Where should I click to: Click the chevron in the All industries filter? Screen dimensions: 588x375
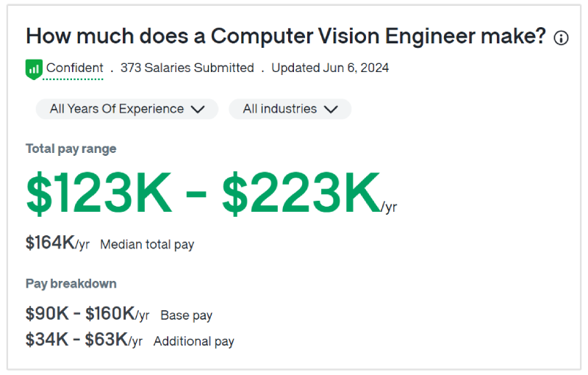point(331,110)
